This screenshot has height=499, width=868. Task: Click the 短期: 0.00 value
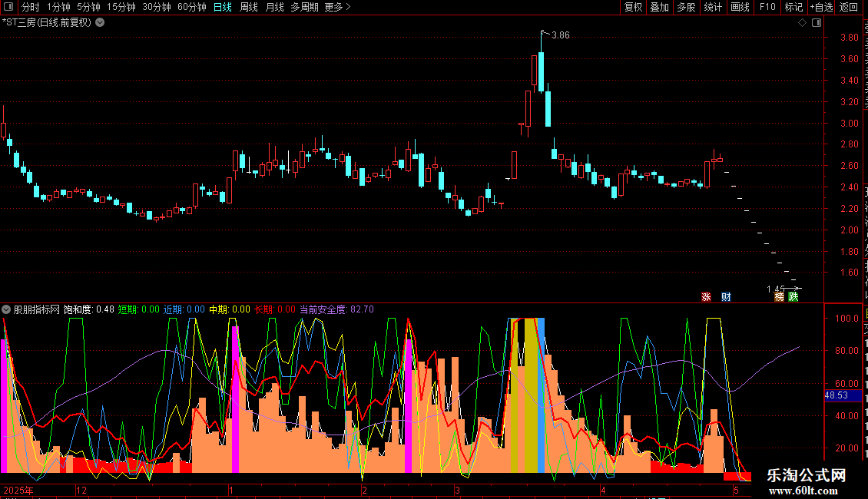(139, 309)
